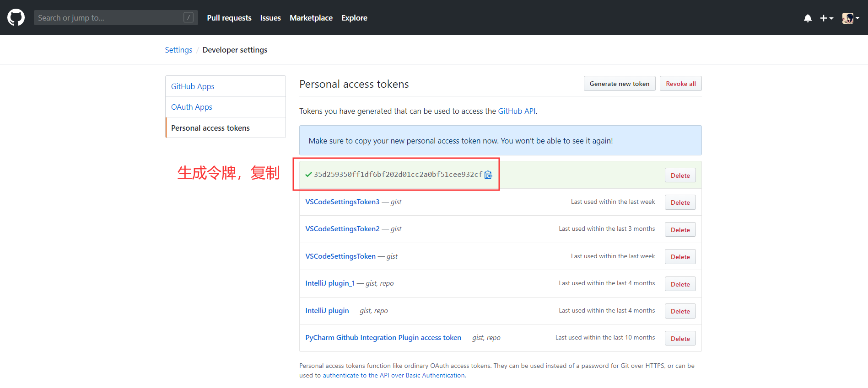Viewport: 868px width, 388px height.
Task: Click the GitHub Octocat logo
Action: 16,17
